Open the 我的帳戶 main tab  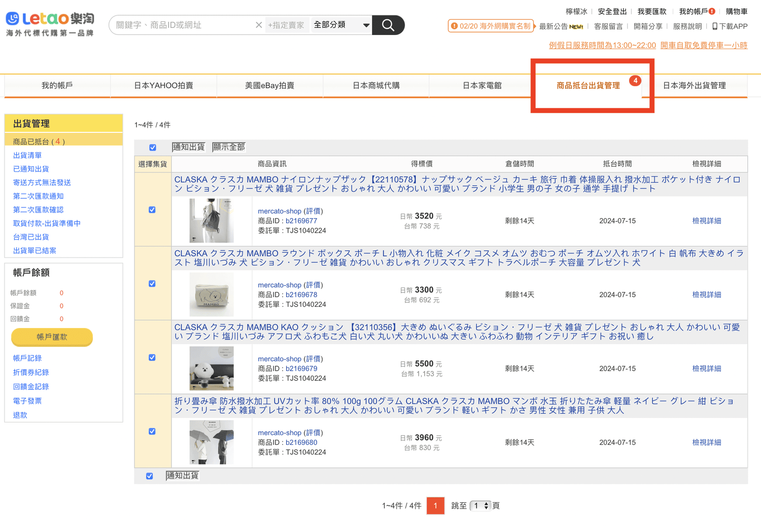point(57,85)
